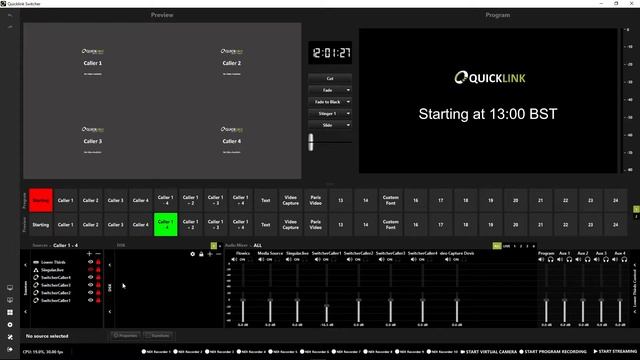
Task: Mute the SwitcherCaller1 channel speaker icon
Action: (318, 260)
